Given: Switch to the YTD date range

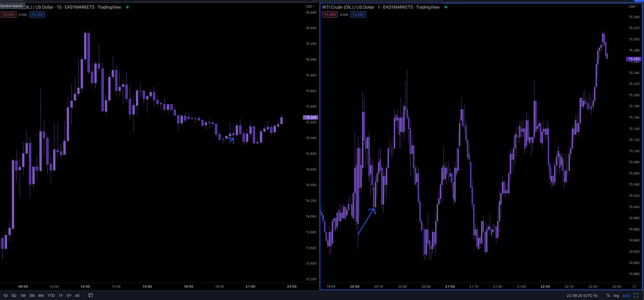Looking at the screenshot, I should pyautogui.click(x=51, y=296).
